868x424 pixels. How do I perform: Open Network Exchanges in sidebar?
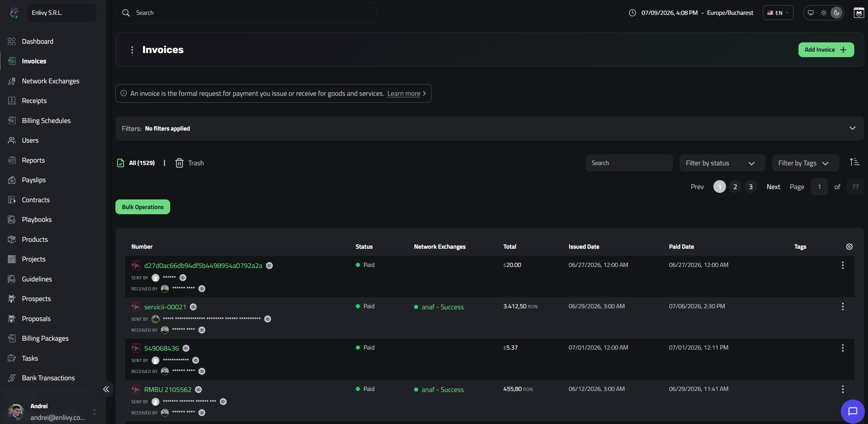coord(51,81)
